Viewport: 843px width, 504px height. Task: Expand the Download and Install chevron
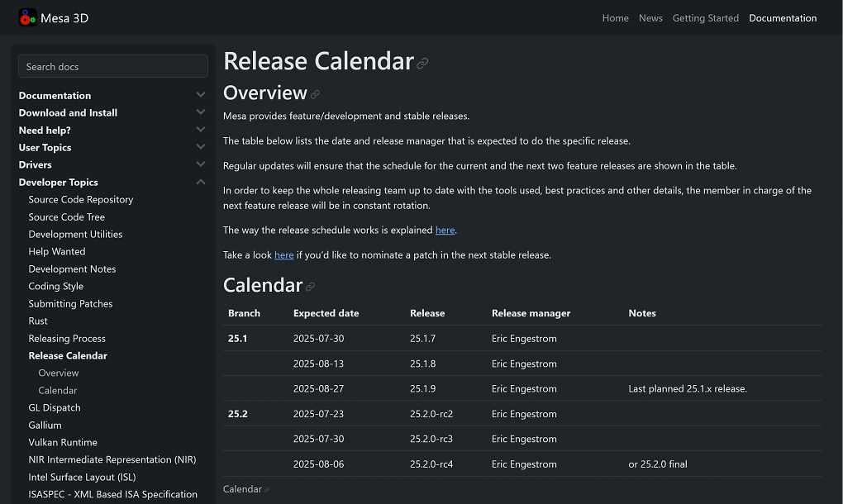[x=201, y=112]
